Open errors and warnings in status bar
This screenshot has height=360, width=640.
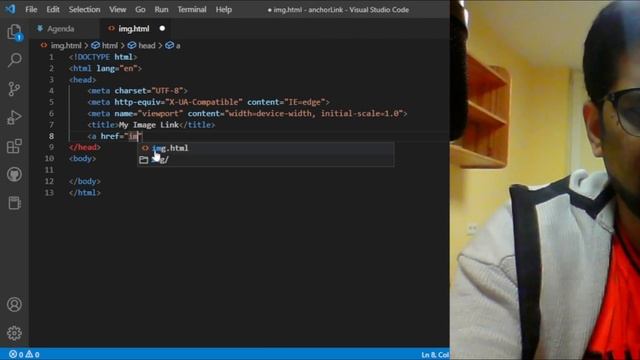tap(24, 354)
